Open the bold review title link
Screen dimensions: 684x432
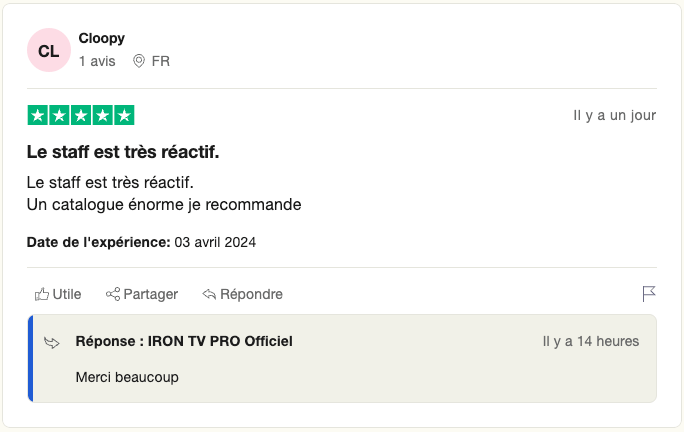click(123, 152)
